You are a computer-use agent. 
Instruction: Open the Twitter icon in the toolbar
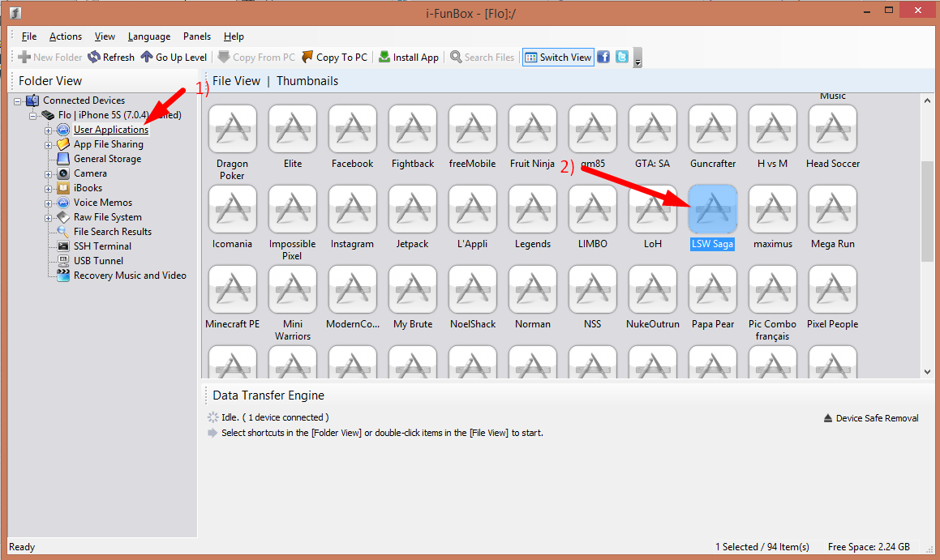(x=622, y=57)
